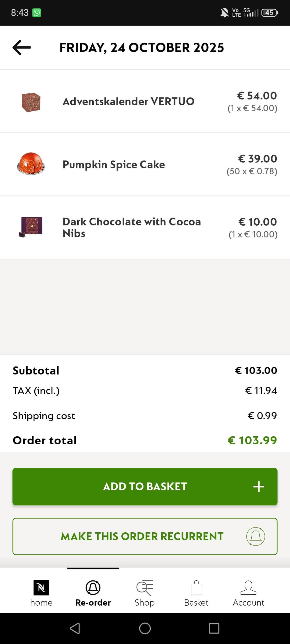
Task: Tap the plus icon on Add to Basket
Action: 259,486
